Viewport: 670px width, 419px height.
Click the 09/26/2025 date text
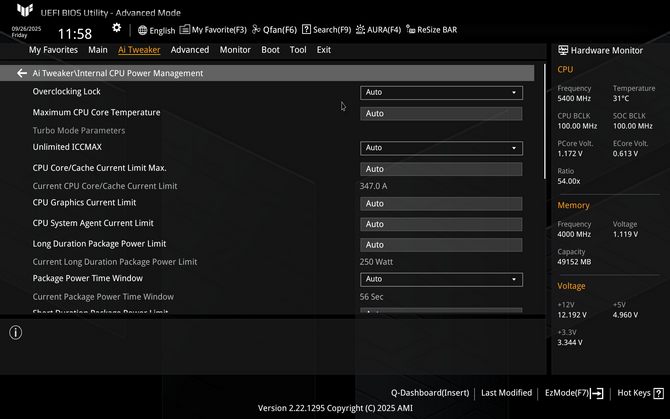(26, 29)
